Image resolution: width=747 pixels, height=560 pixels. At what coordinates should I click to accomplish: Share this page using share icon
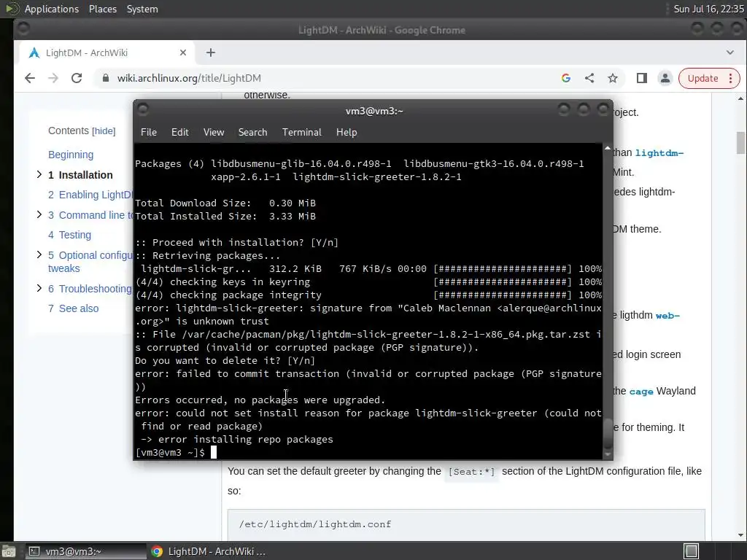(589, 78)
